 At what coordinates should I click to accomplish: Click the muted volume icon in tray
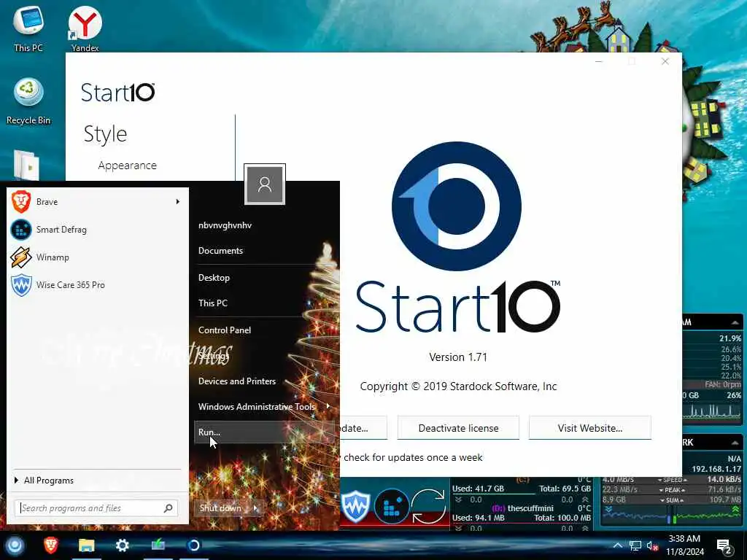pyautogui.click(x=652, y=545)
